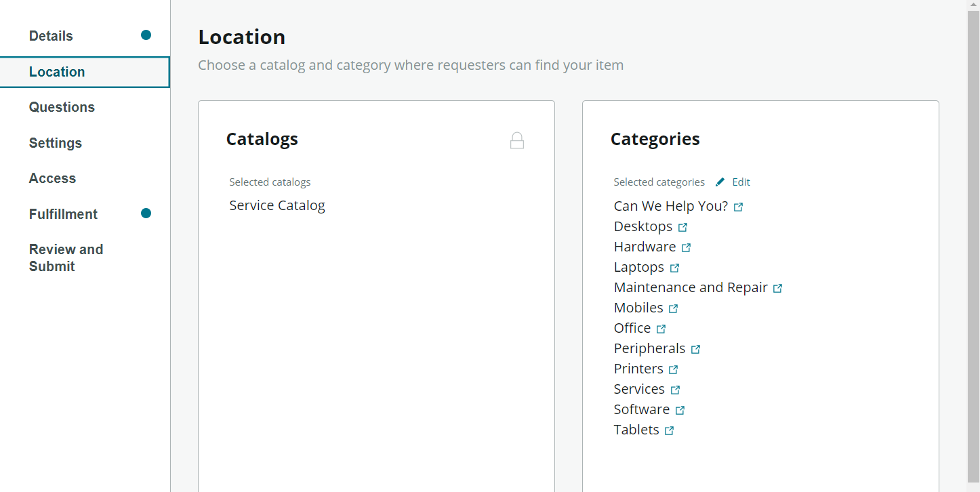Image resolution: width=980 pixels, height=492 pixels.
Task: Open the Printers external link icon
Action: click(x=673, y=370)
